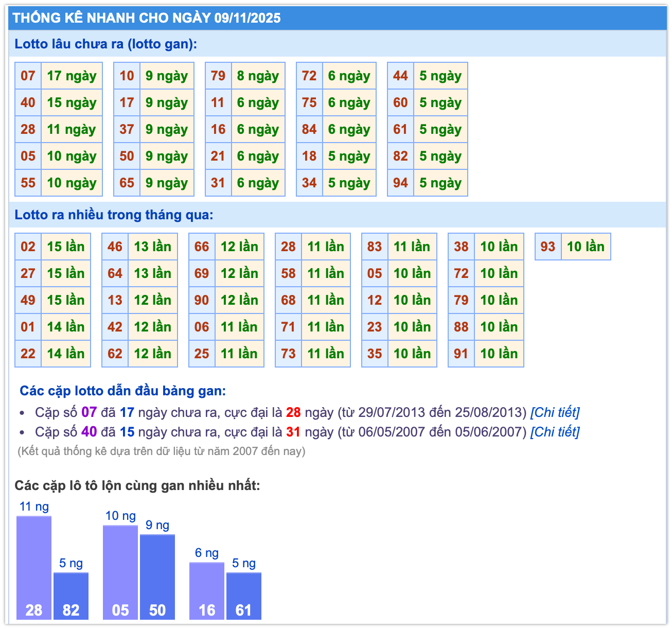
Task: Click purple number 07 in gan leaders list
Action: [x=89, y=412]
